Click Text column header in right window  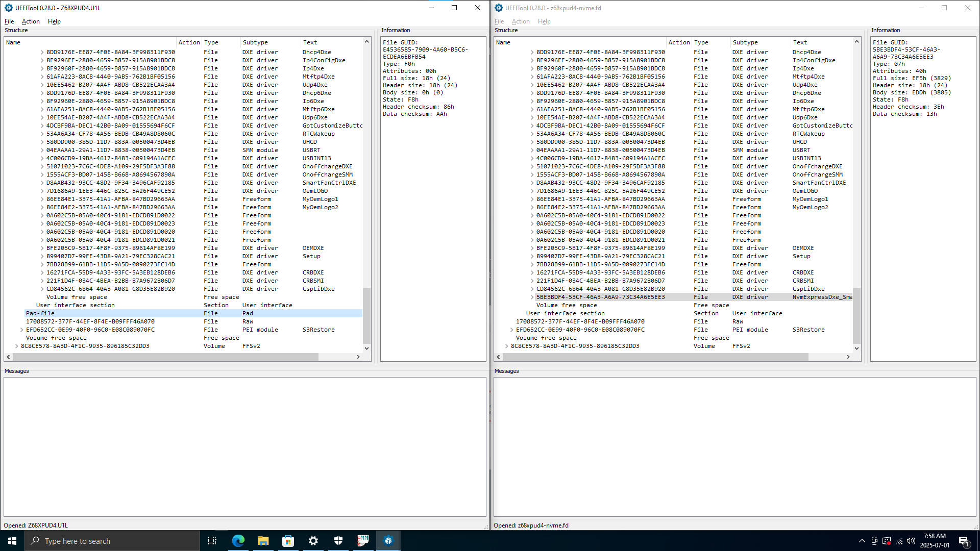tap(822, 42)
